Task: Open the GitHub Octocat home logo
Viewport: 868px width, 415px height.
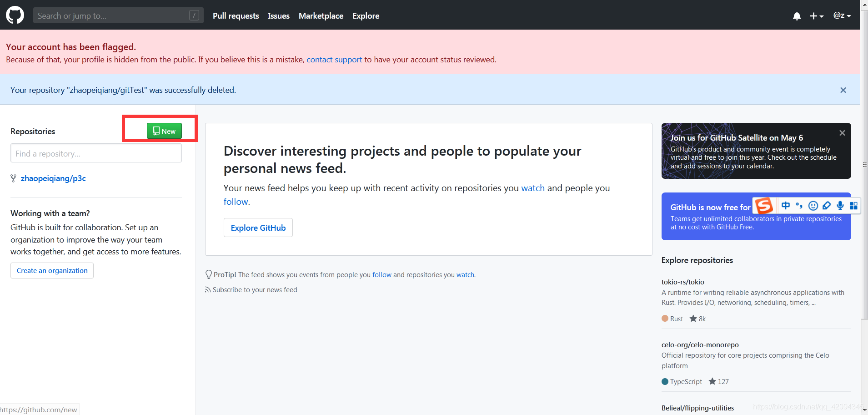Action: coord(15,15)
